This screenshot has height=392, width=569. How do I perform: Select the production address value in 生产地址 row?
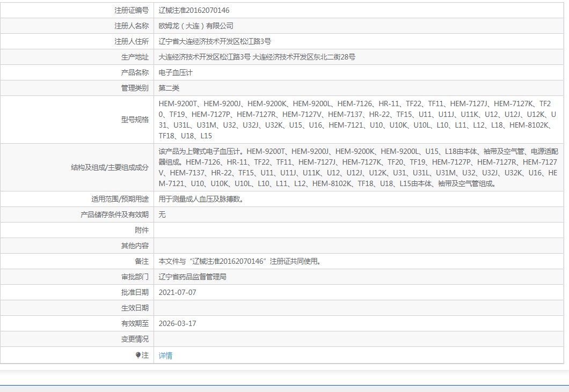click(257, 57)
